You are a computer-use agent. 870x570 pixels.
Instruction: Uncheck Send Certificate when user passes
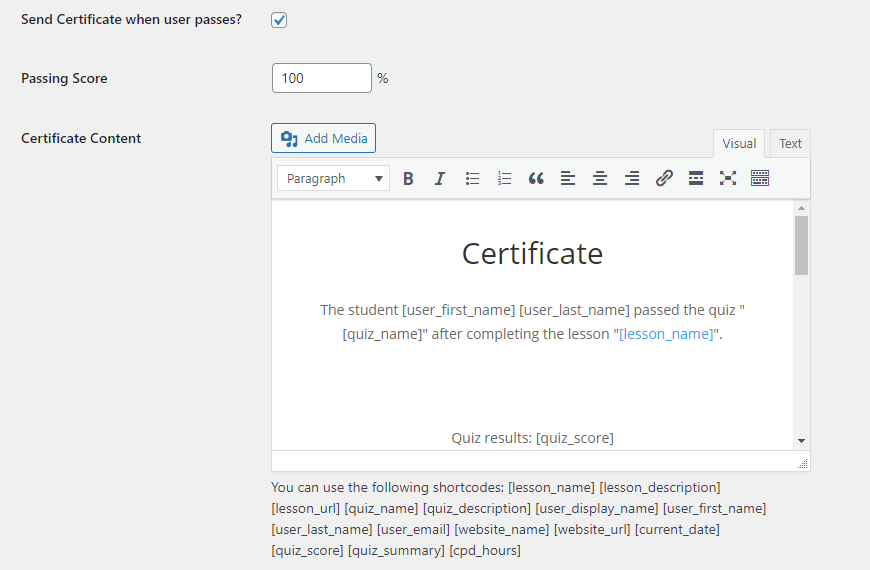[279, 20]
